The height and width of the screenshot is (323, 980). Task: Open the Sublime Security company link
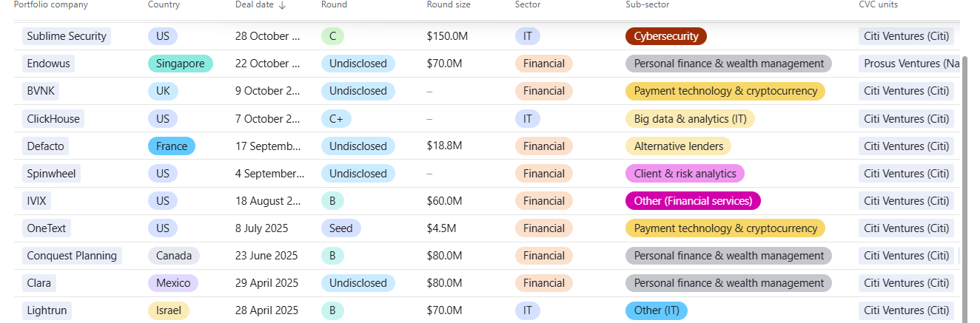point(67,36)
